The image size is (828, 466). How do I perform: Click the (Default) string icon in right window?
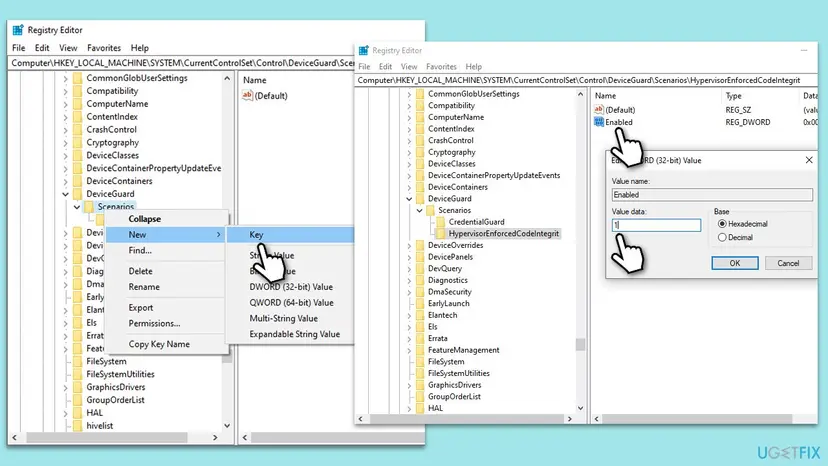(x=598, y=109)
